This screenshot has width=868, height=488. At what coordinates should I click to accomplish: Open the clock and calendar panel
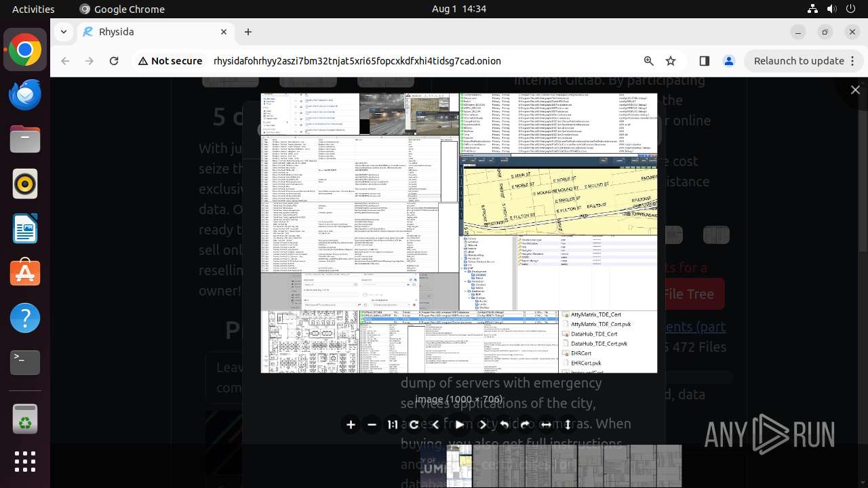click(x=458, y=9)
